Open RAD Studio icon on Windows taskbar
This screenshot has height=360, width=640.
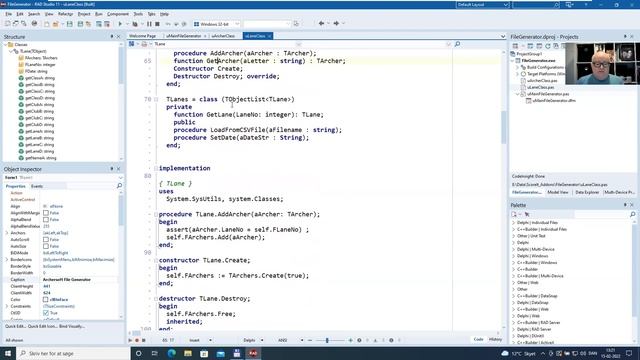253,353
